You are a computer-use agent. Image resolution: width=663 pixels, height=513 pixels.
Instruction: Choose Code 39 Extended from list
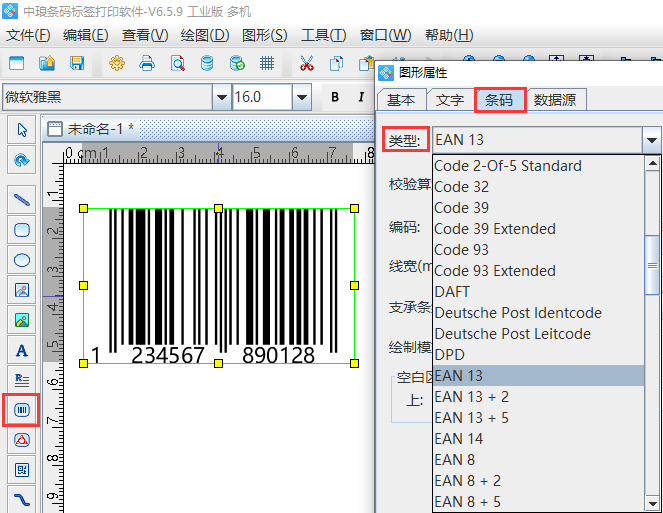[494, 228]
